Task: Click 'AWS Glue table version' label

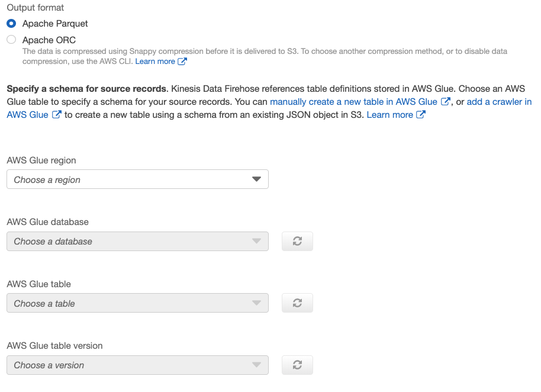Action: tap(54, 346)
